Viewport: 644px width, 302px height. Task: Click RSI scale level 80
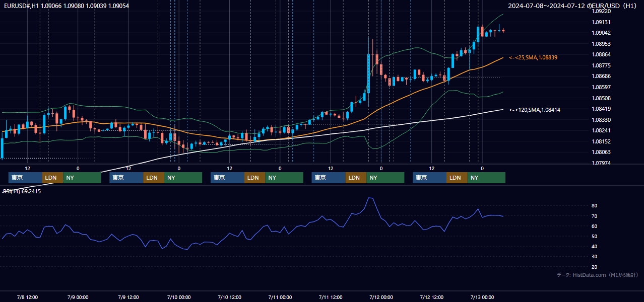tap(594, 206)
